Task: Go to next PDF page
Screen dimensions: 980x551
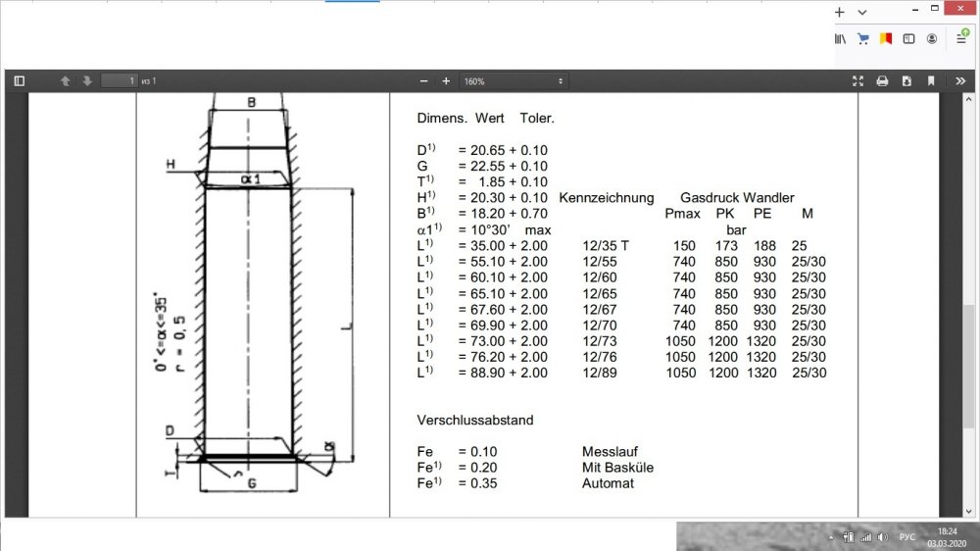Action: [x=86, y=80]
